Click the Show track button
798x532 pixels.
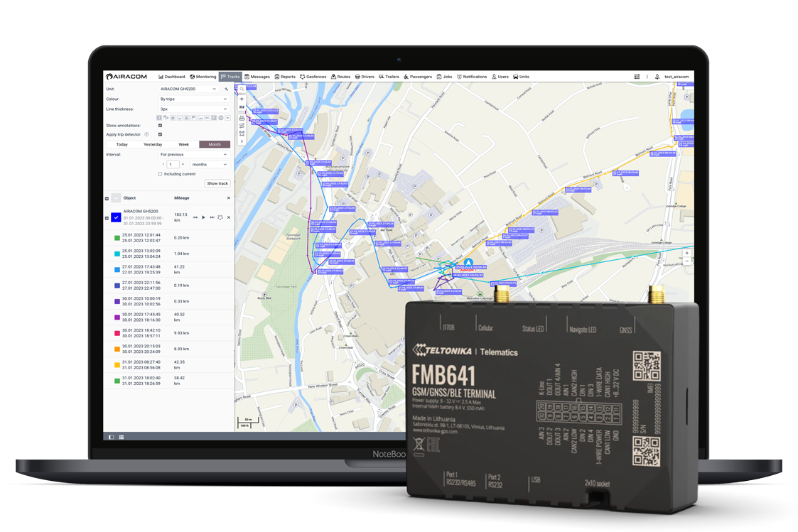217,183
